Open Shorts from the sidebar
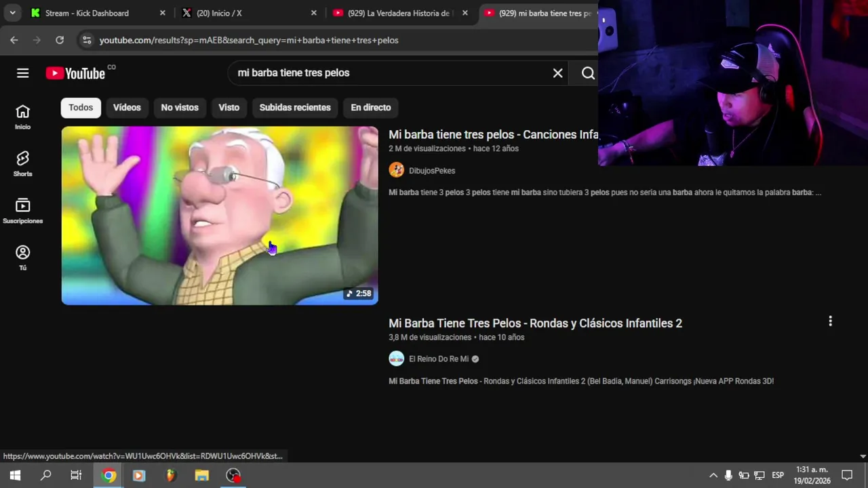 [22, 164]
